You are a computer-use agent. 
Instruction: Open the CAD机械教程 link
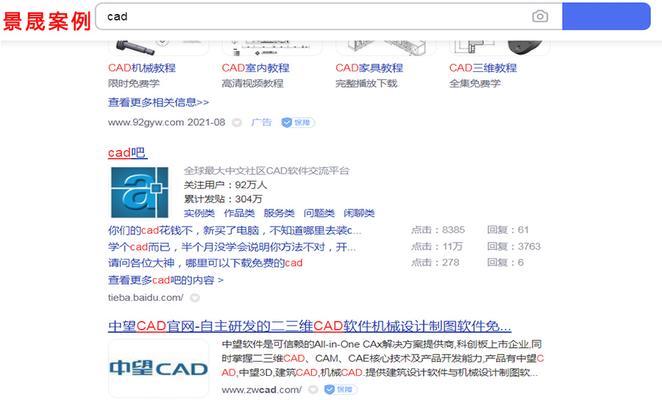pyautogui.click(x=142, y=68)
